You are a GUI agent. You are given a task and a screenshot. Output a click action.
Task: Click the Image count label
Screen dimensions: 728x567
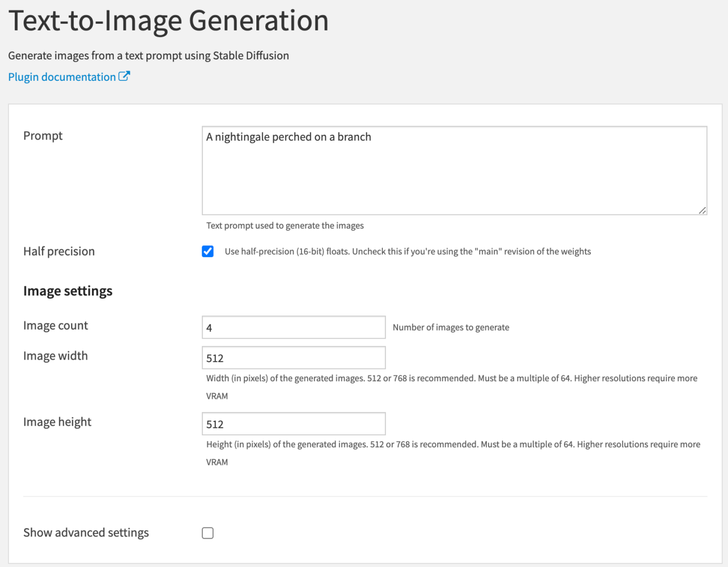tap(55, 325)
